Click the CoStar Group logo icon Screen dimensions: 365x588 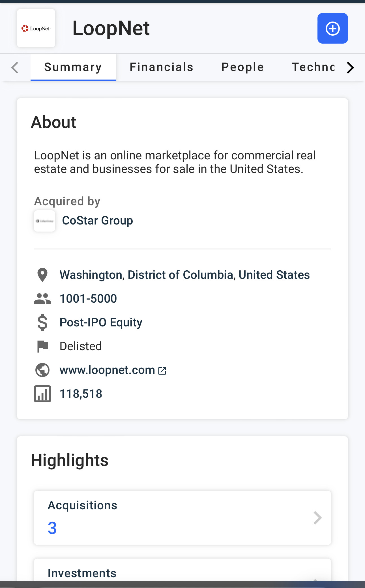click(45, 221)
